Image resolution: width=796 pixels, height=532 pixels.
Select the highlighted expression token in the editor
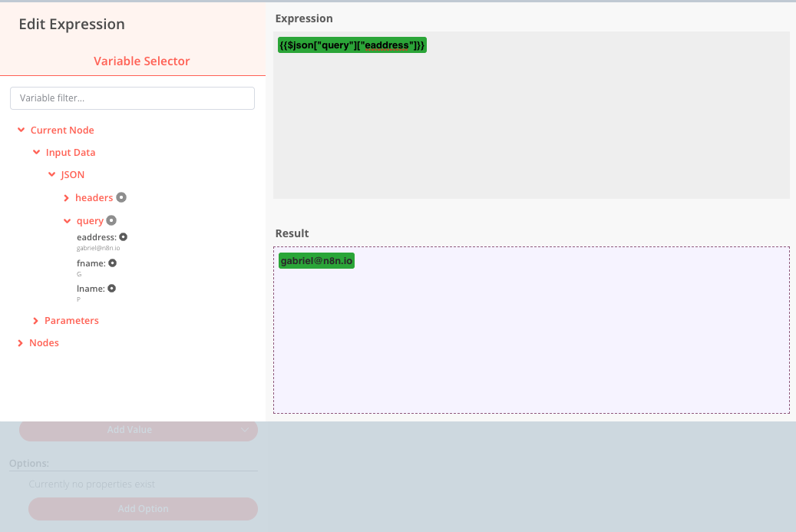click(x=352, y=45)
